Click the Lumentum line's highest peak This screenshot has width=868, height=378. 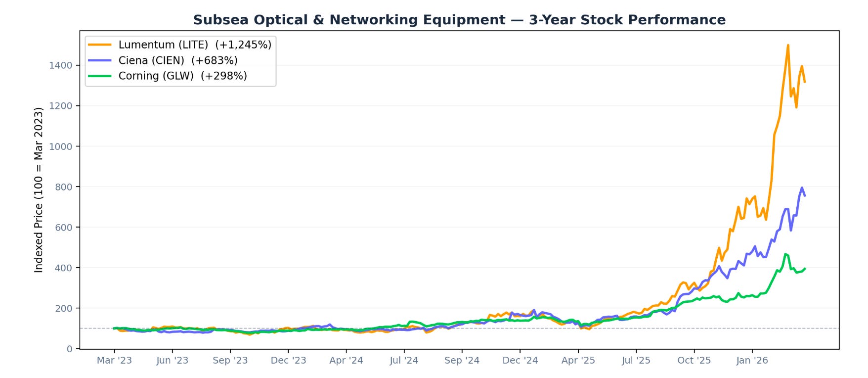pos(787,45)
